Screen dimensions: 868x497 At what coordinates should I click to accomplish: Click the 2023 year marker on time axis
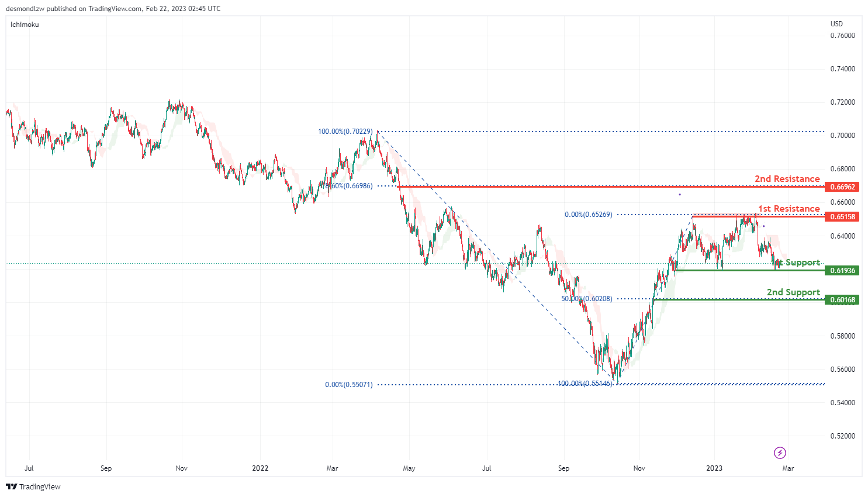(x=714, y=468)
